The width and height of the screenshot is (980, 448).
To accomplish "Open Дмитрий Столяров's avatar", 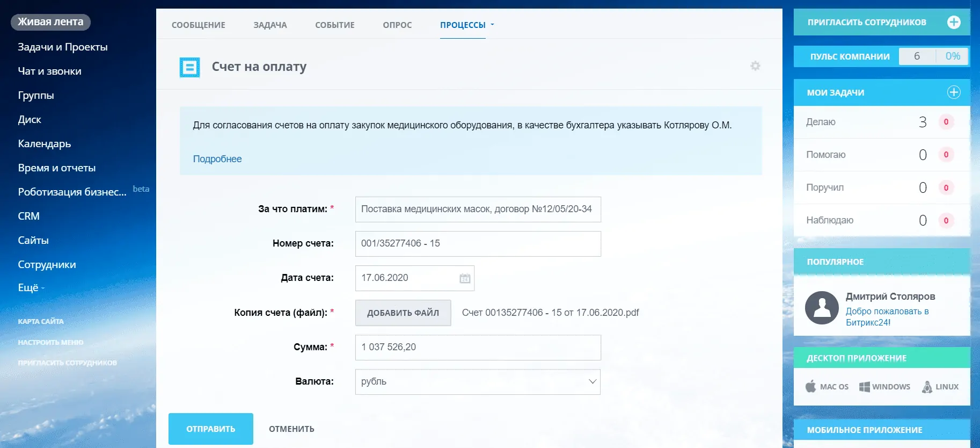I will click(x=821, y=308).
